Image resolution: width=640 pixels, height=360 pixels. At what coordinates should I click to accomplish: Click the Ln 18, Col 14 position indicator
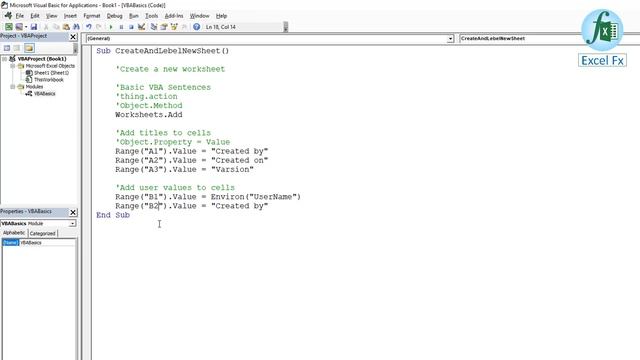click(x=220, y=27)
